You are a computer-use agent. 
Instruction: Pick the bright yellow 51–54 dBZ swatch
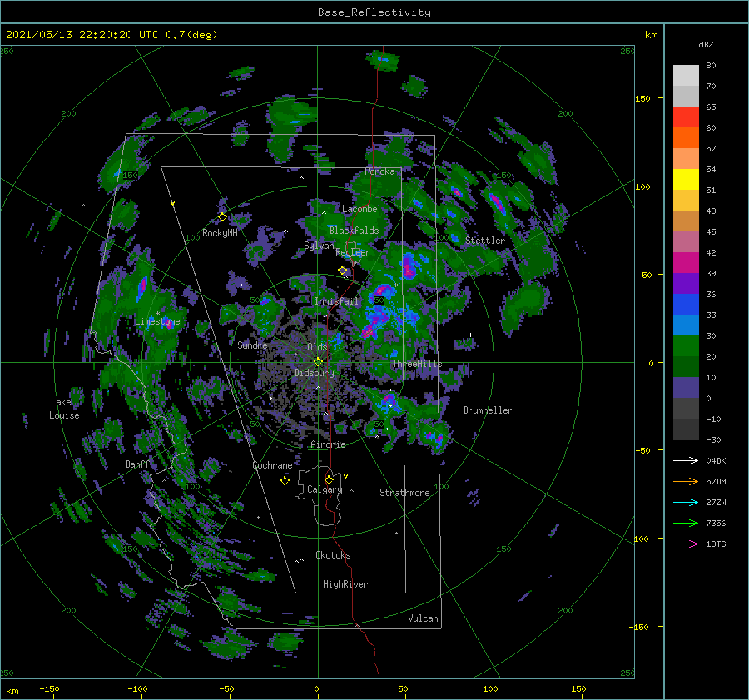[686, 179]
